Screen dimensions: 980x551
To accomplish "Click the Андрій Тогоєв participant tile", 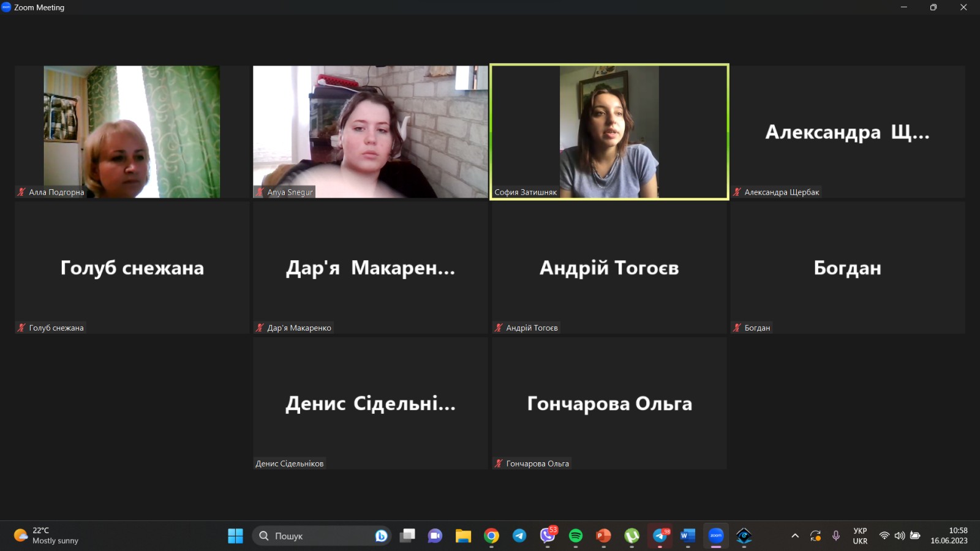I will [x=609, y=268].
